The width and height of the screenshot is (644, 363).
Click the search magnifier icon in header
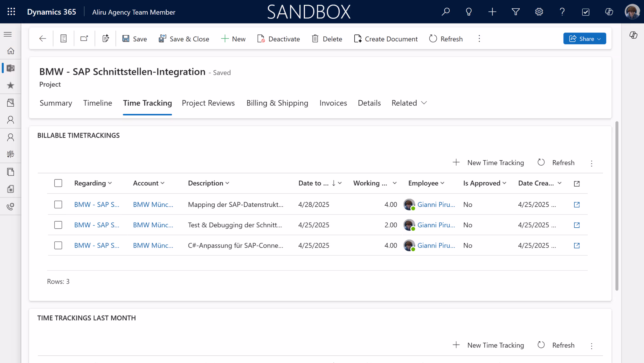[x=446, y=12]
